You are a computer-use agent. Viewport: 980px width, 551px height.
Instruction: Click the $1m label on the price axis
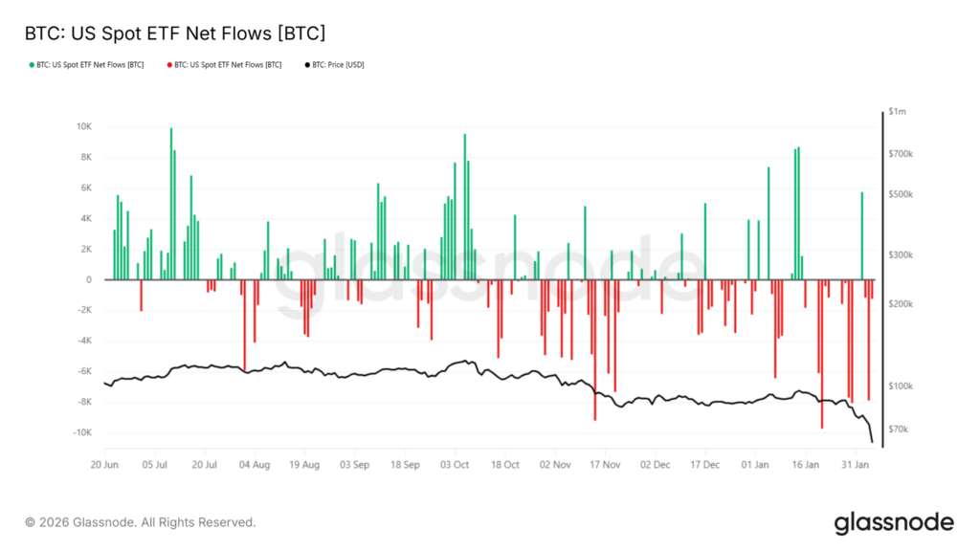pyautogui.click(x=897, y=112)
